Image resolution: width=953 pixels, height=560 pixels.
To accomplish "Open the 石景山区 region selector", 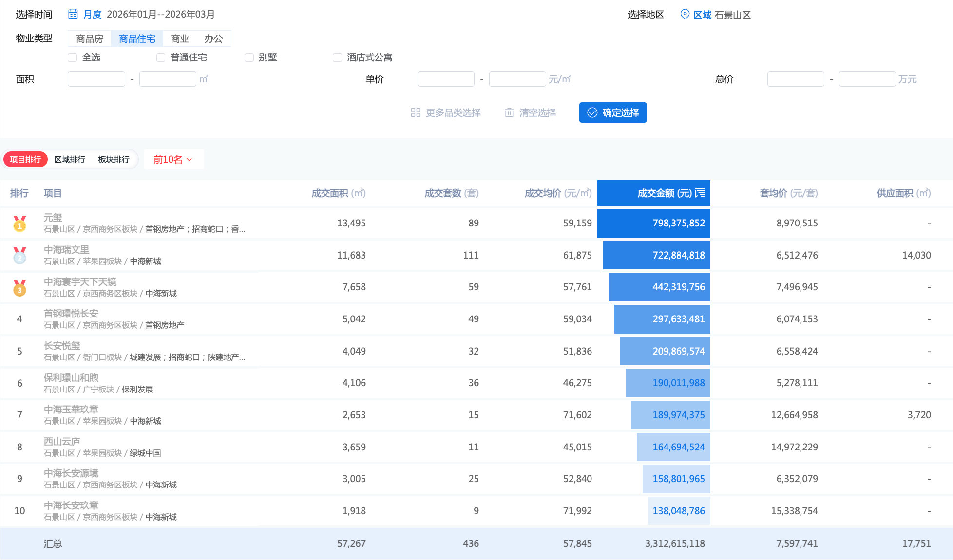I will point(732,15).
